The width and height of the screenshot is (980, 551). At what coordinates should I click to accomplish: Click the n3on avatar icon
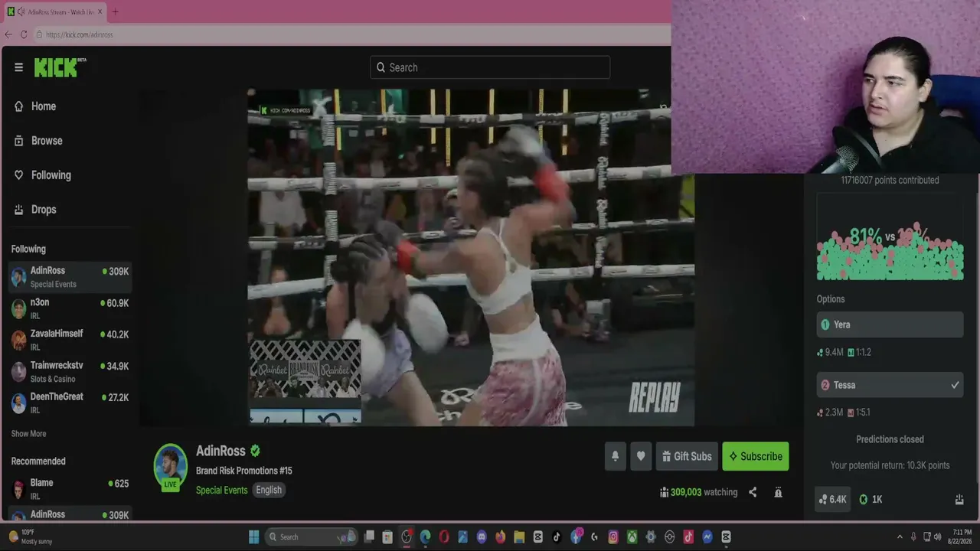click(18, 308)
